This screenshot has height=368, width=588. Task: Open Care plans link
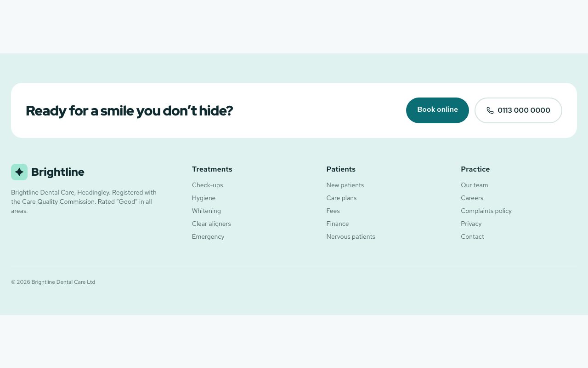(x=341, y=198)
